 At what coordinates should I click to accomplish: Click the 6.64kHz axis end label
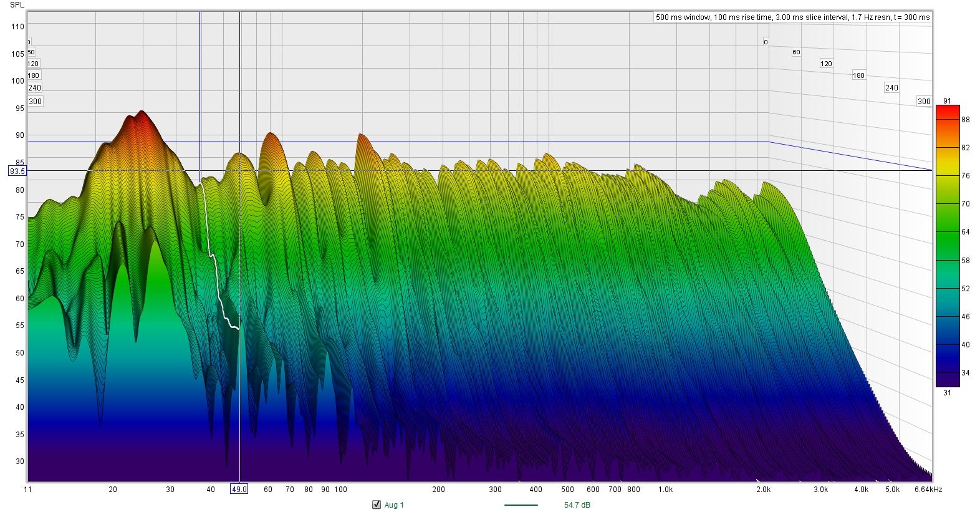tap(928, 490)
